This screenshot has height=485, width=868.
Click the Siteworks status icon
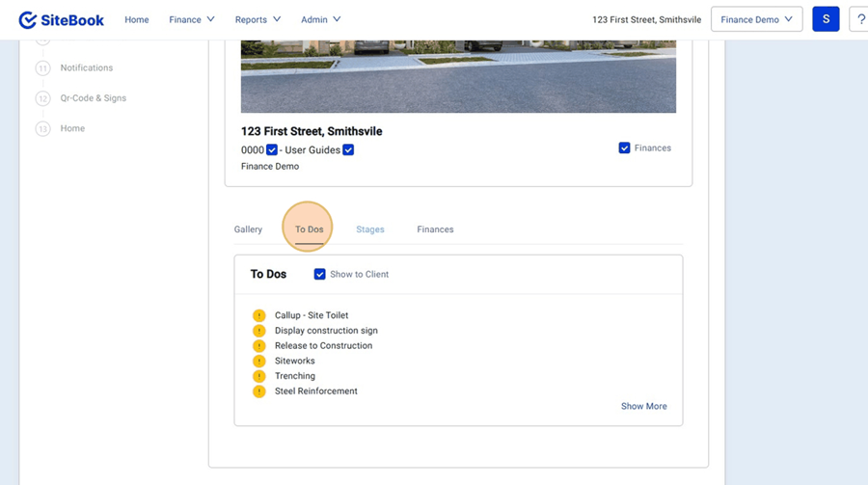click(258, 361)
